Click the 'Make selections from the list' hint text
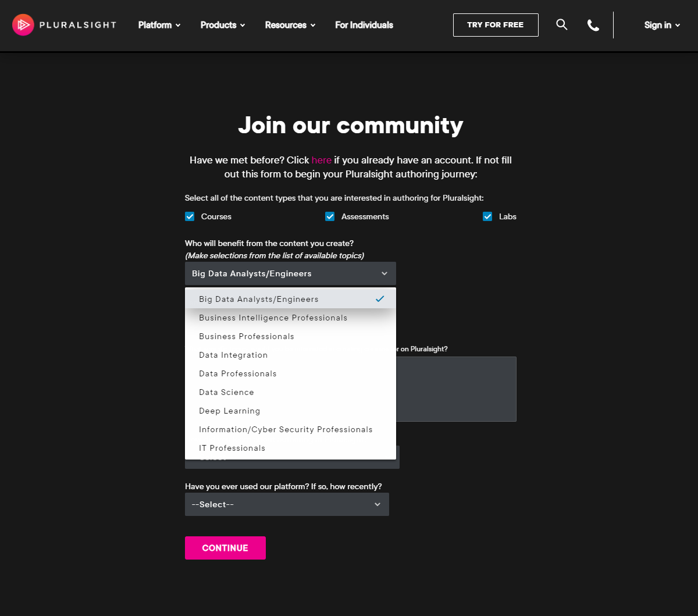Image resolution: width=698 pixels, height=616 pixels. click(275, 255)
